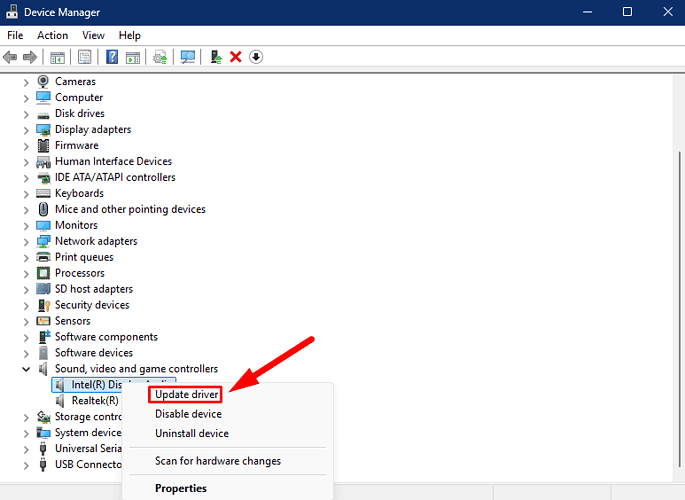Expand the Cameras category
685x500 pixels.
26,82
